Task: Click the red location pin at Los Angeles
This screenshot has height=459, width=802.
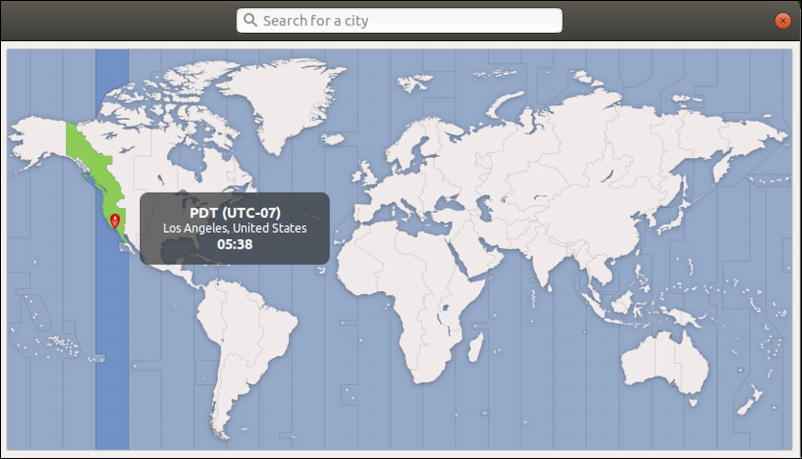Action: pyautogui.click(x=115, y=221)
